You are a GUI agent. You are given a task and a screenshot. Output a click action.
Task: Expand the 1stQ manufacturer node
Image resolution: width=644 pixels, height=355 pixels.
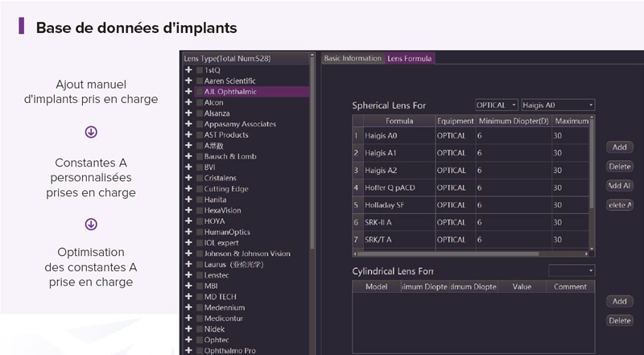point(188,70)
